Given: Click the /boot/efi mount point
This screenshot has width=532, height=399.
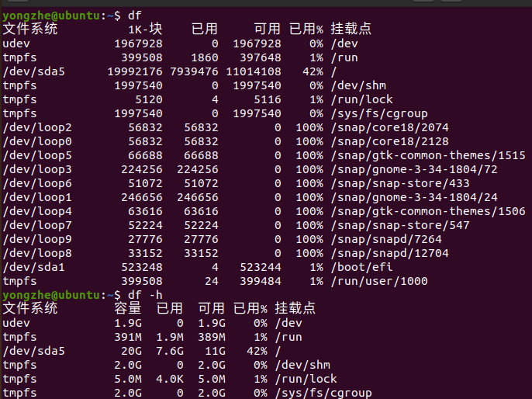Looking at the screenshot, I should coord(361,267).
